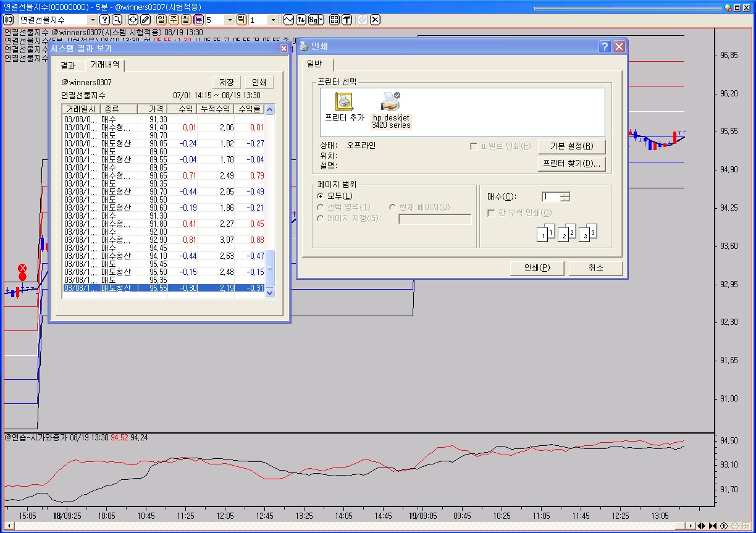Select the monthly (월) chart period button
The image size is (756, 533).
[186, 20]
